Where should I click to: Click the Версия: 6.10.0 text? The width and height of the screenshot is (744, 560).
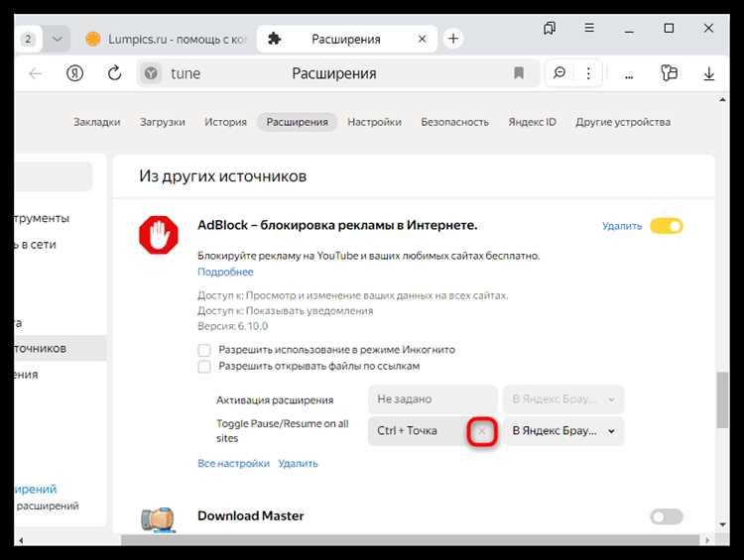coord(232,326)
